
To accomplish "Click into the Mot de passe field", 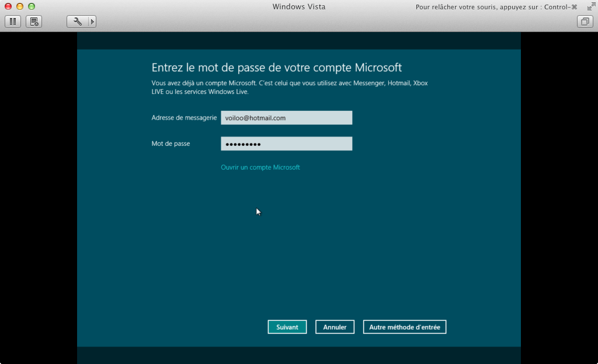I will (286, 143).
